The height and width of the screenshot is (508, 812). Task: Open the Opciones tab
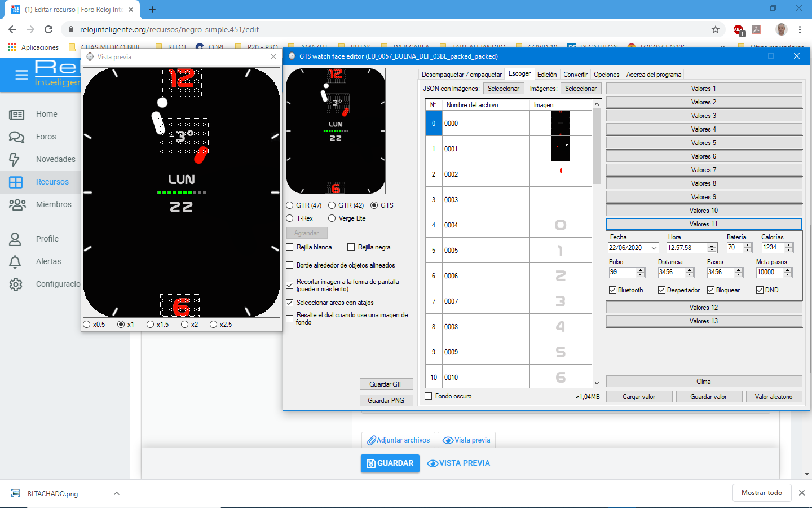tap(606, 75)
